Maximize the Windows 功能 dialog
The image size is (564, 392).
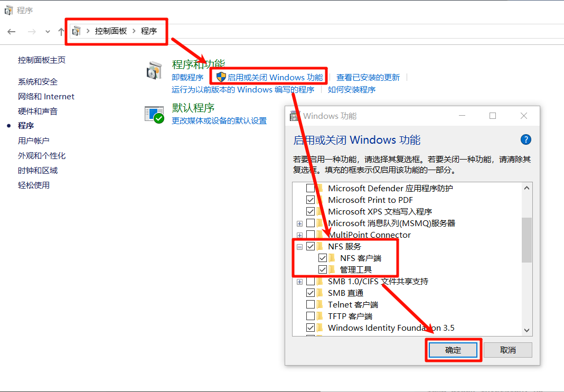click(493, 116)
